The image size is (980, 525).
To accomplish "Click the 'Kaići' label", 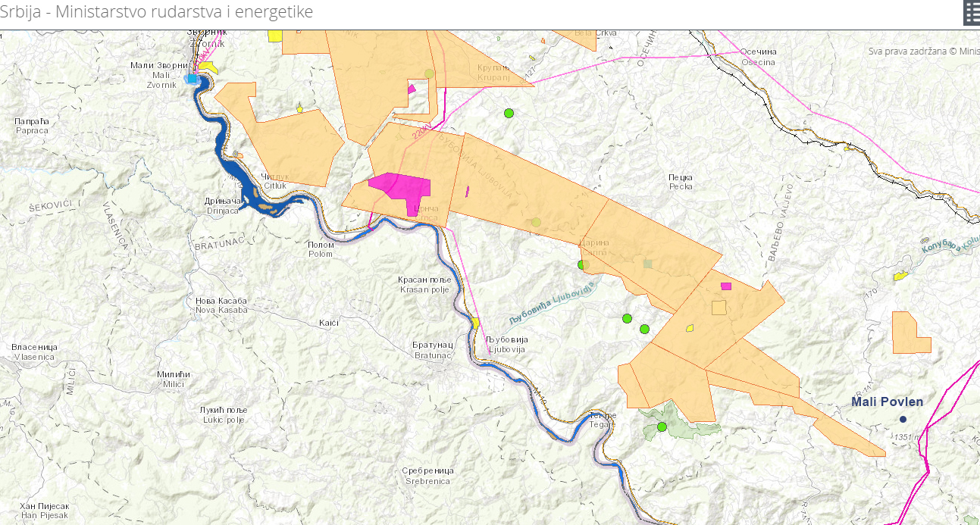I will tap(328, 323).
